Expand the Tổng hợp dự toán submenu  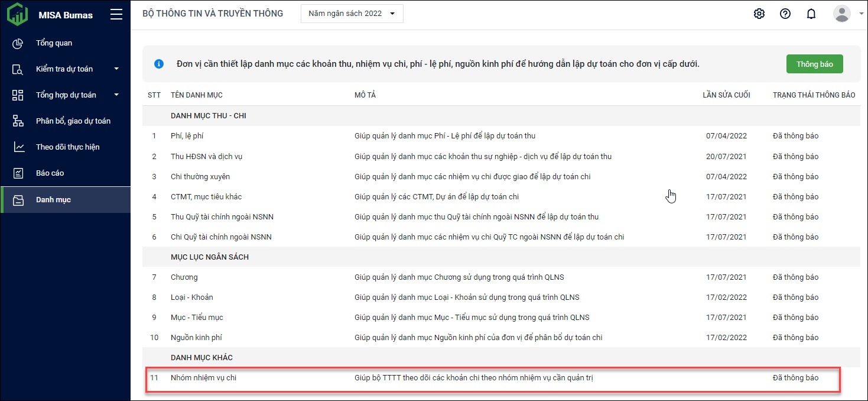point(116,95)
